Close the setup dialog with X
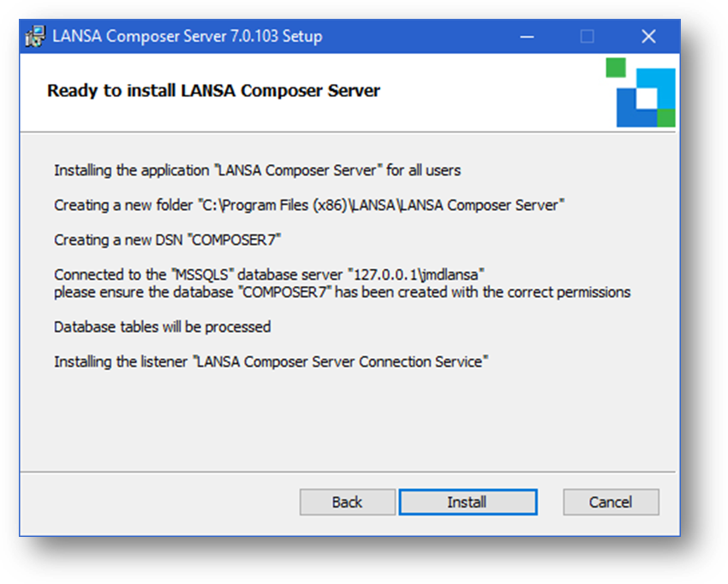Image resolution: width=728 pixels, height=584 pixels. (648, 37)
